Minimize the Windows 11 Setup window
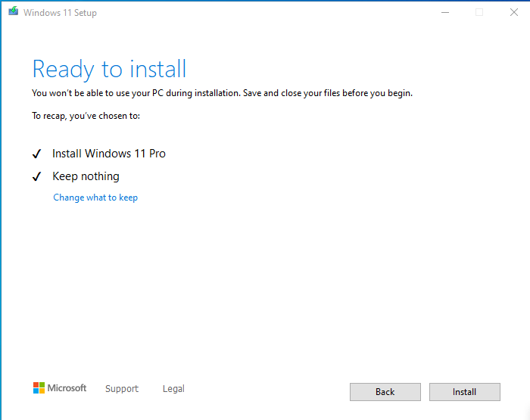The width and height of the screenshot is (530, 420). [445, 13]
